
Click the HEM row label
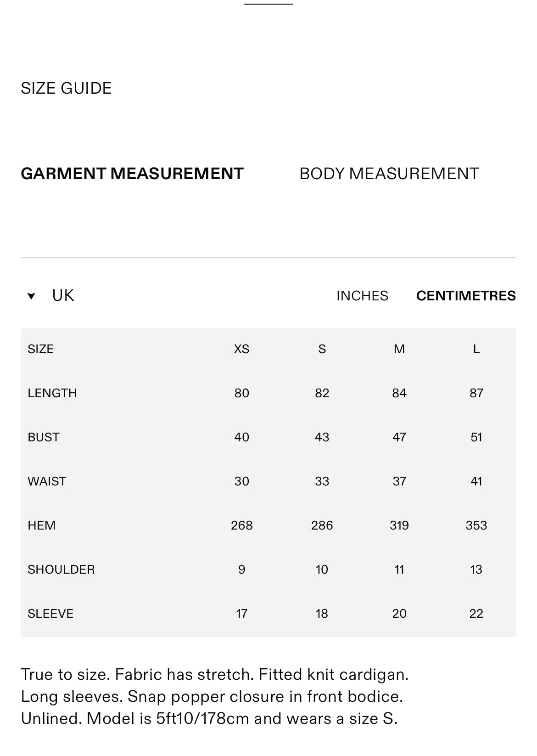(41, 525)
